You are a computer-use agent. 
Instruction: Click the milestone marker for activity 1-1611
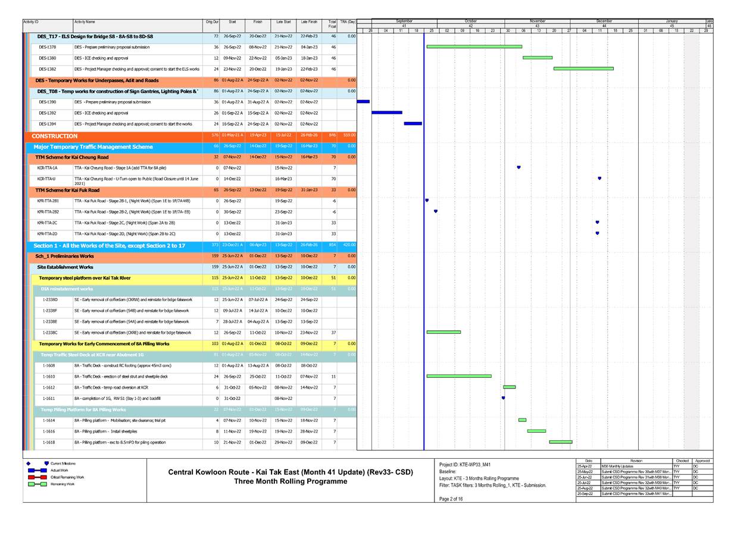point(503,398)
